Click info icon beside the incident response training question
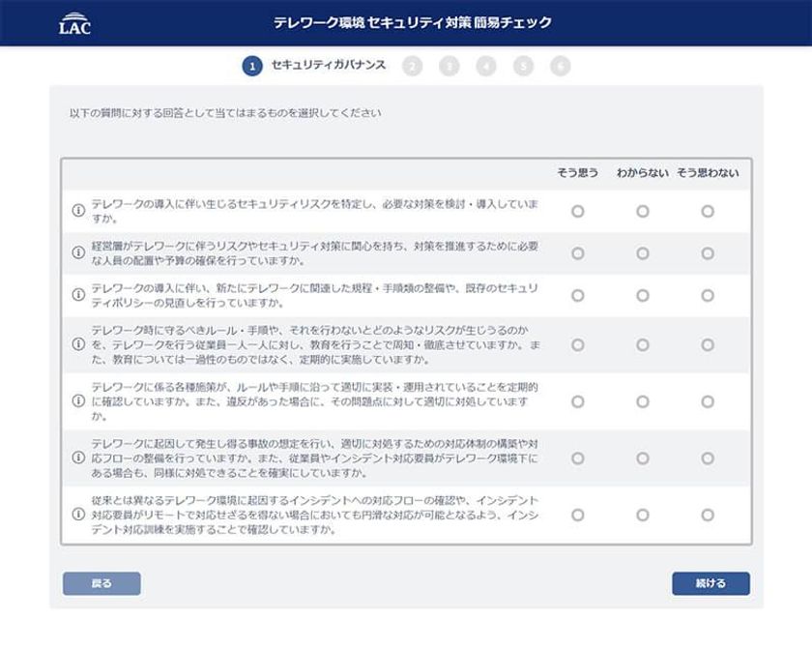812x650 pixels. coord(79,515)
